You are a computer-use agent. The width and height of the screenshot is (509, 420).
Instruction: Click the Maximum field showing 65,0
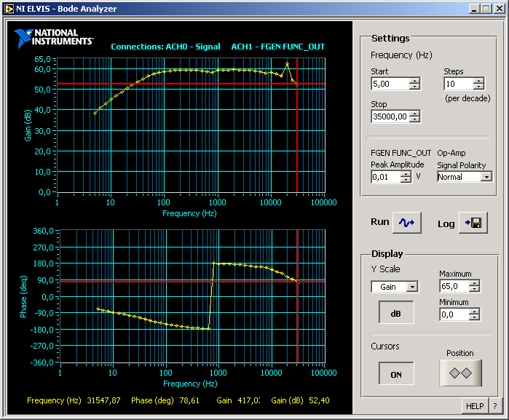[454, 286]
